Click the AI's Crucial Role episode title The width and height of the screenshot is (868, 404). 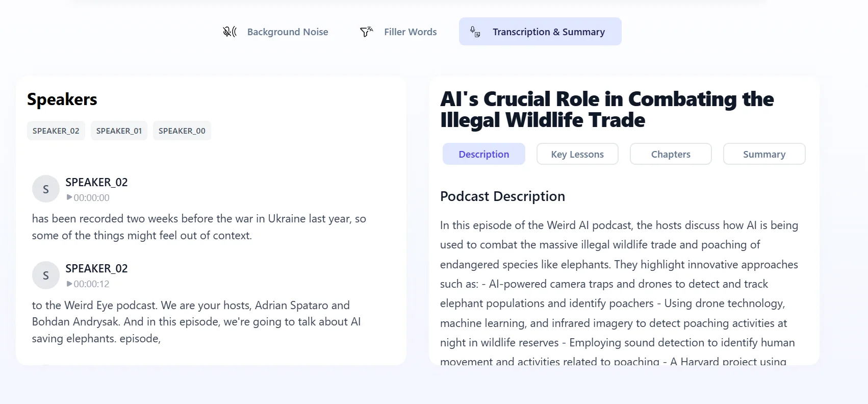point(607,109)
